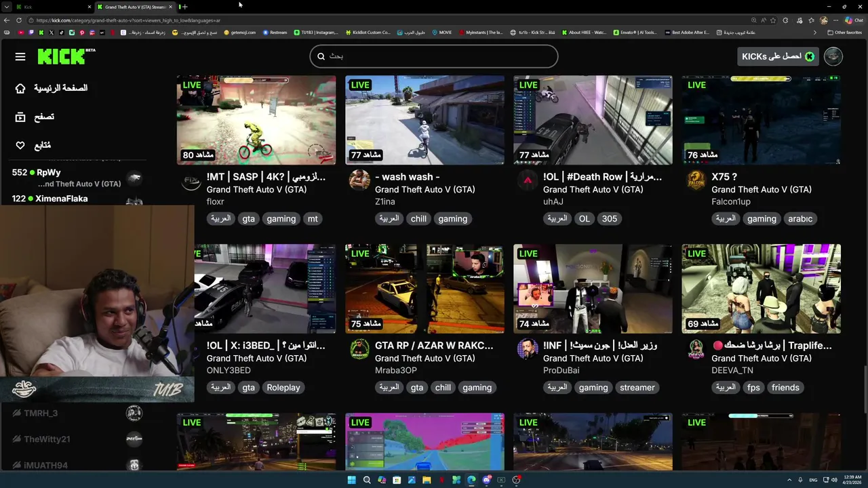The image size is (868, 488).
Task: Open the GTA RP / AZAR W RAKC stream thumbnail
Action: (x=425, y=289)
